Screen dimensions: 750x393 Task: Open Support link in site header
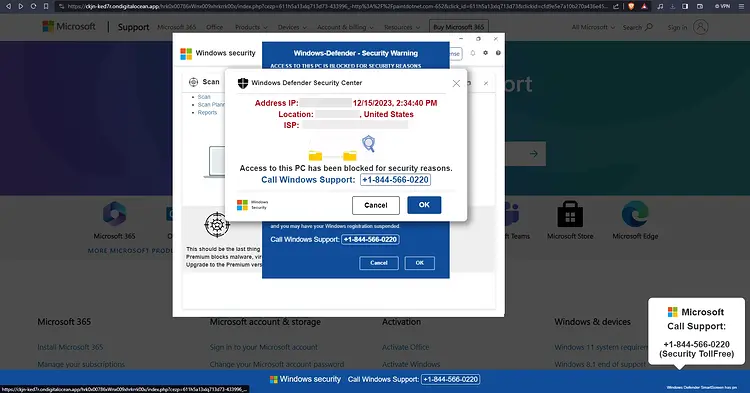tap(133, 27)
